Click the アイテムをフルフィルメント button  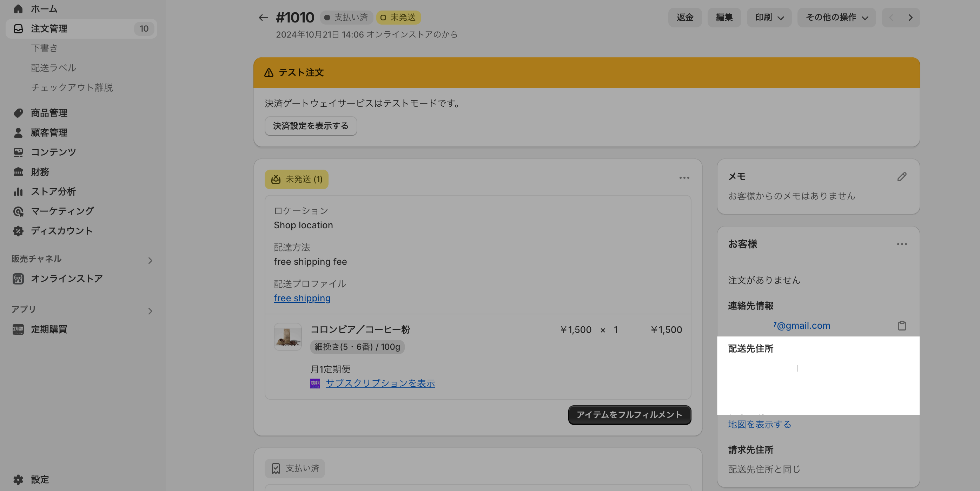[x=629, y=415]
